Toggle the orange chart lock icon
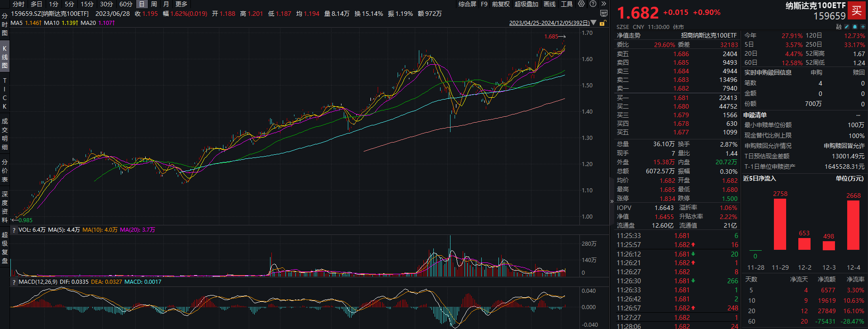 coord(602,23)
